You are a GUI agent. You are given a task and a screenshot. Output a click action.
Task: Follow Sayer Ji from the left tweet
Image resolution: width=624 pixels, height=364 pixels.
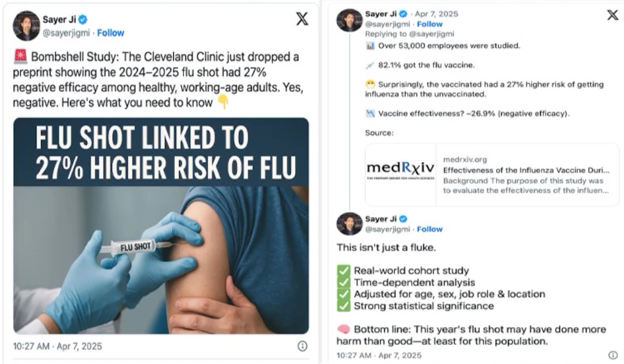(x=111, y=33)
